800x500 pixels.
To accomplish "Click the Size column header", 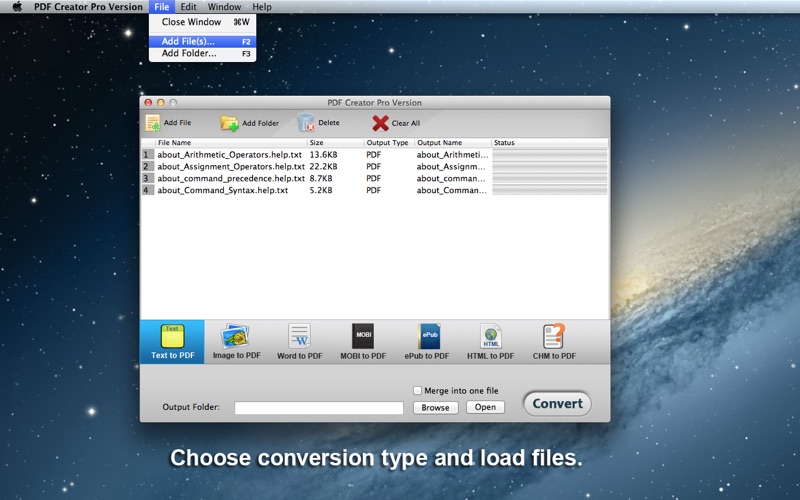I will (336, 143).
